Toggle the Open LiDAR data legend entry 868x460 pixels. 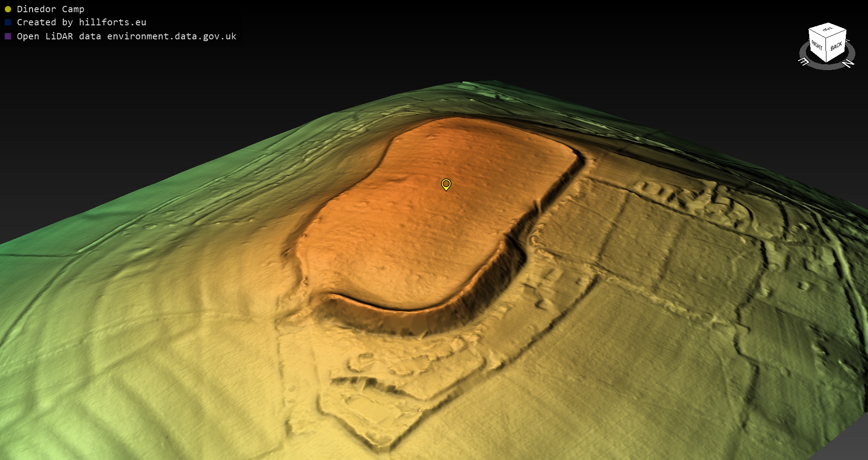(x=127, y=36)
